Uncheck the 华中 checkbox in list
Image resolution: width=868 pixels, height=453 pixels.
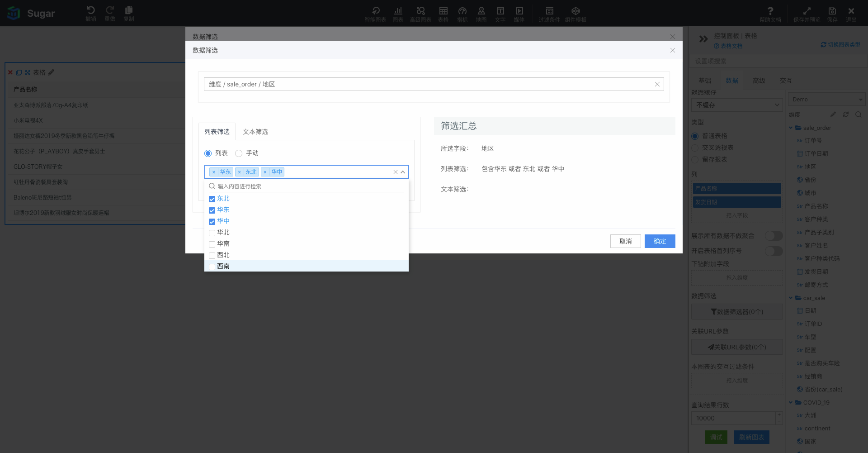212,222
